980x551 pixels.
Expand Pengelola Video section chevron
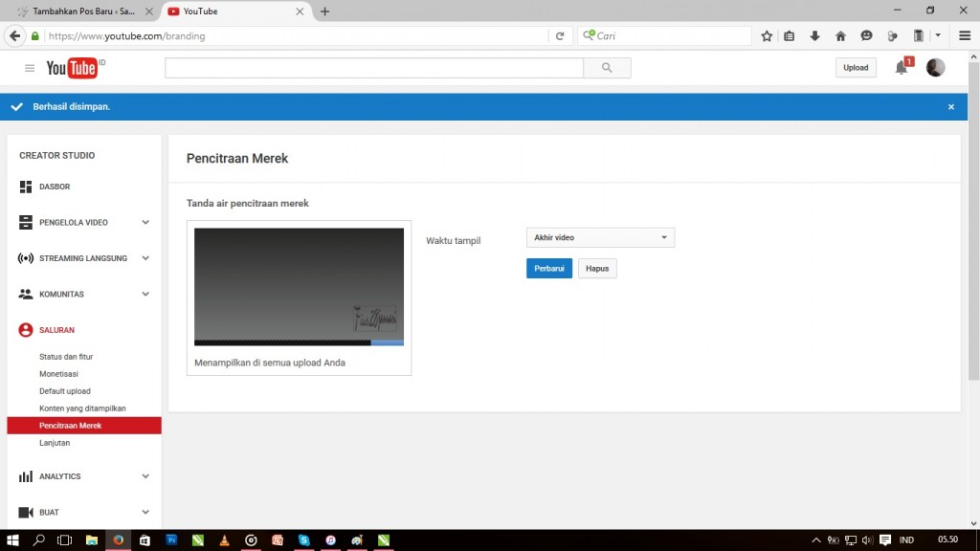pyautogui.click(x=145, y=222)
